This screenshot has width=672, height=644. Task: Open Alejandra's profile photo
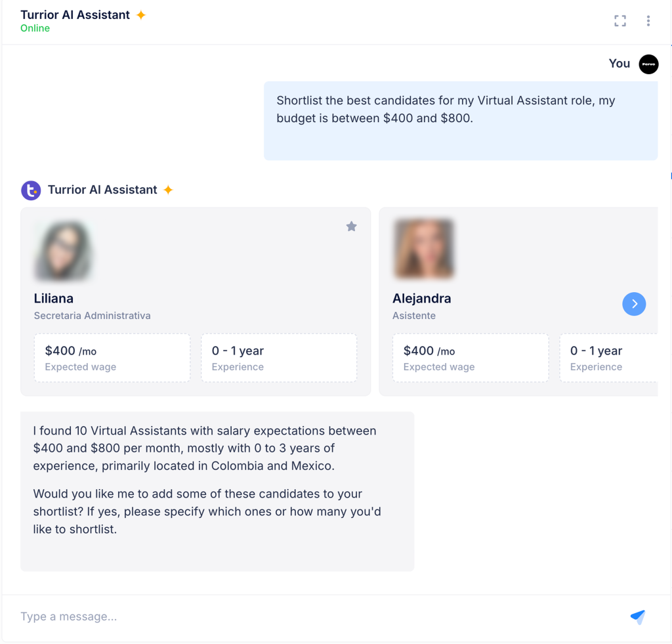click(423, 249)
